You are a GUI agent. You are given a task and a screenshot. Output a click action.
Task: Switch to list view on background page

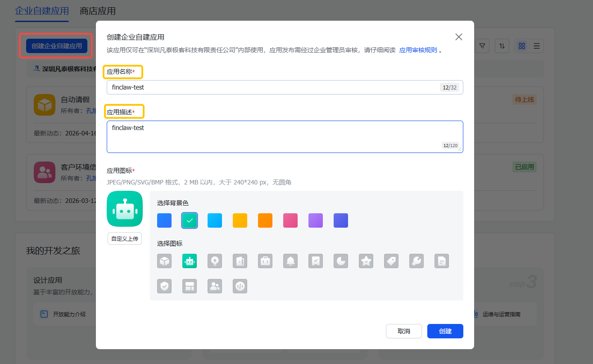(x=536, y=46)
